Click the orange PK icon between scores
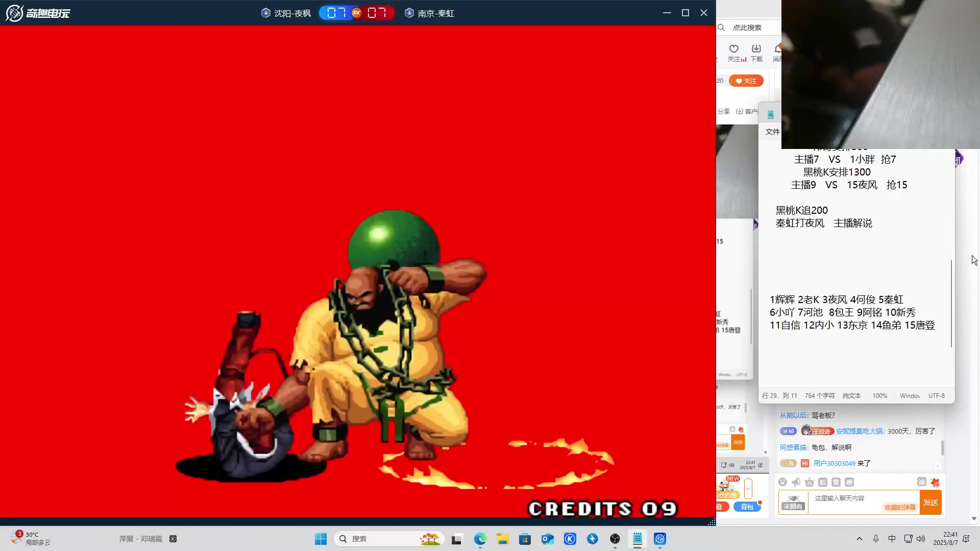The width and height of the screenshot is (980, 551). [357, 13]
